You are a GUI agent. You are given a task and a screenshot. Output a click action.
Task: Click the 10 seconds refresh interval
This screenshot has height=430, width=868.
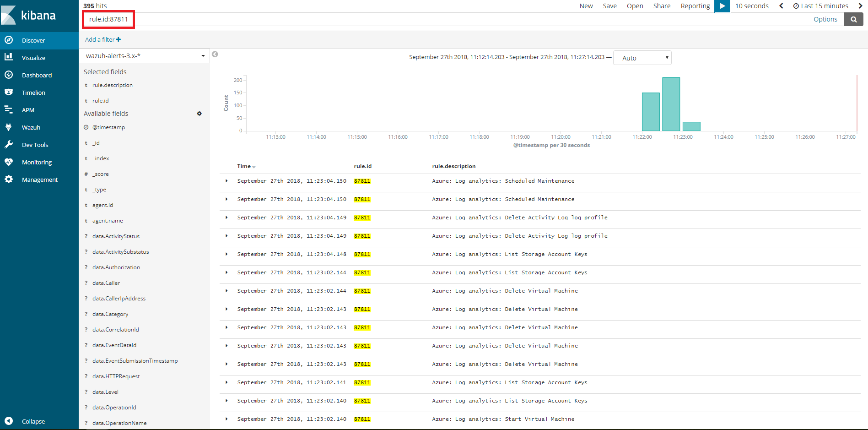(752, 6)
